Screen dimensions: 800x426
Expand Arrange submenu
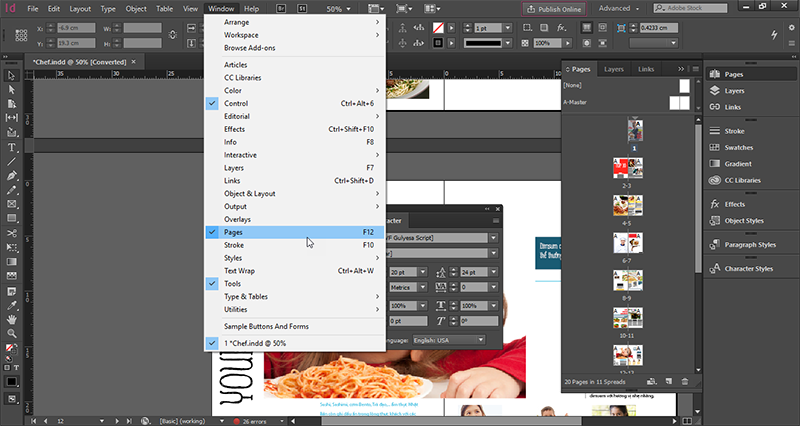(x=294, y=22)
